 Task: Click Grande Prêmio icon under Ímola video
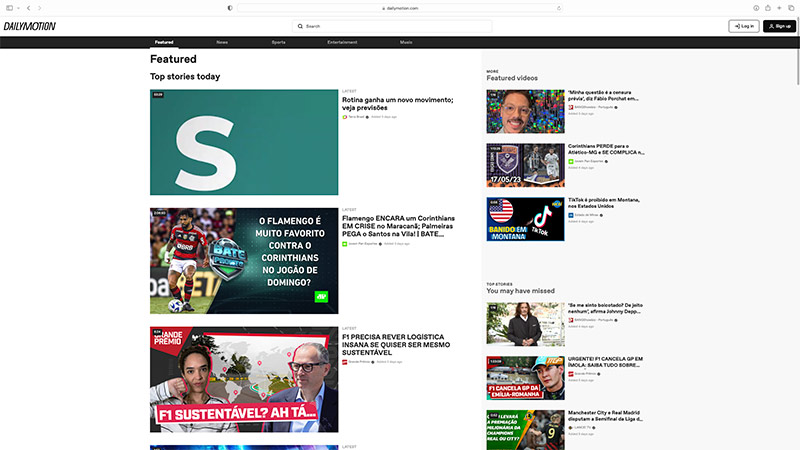(571, 374)
